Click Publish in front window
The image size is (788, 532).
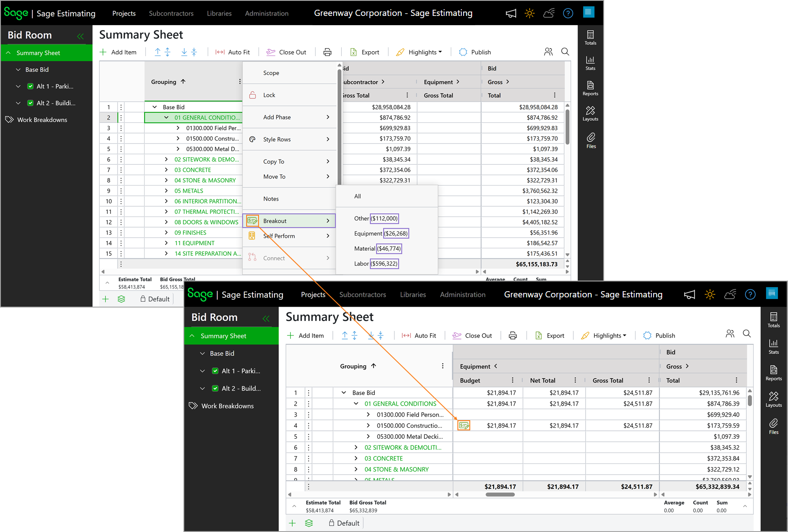659,336
